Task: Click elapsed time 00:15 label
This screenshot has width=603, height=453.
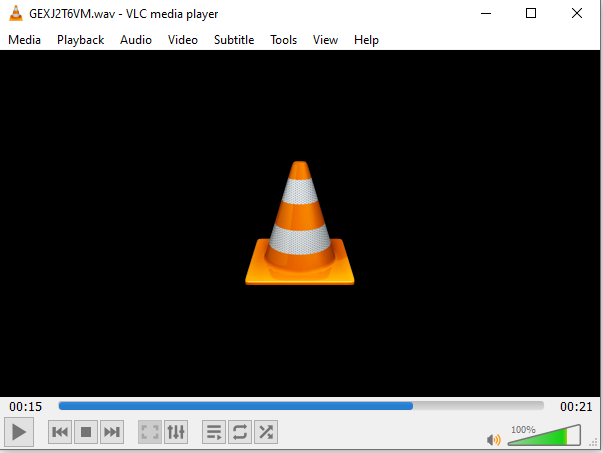Action: tap(25, 406)
